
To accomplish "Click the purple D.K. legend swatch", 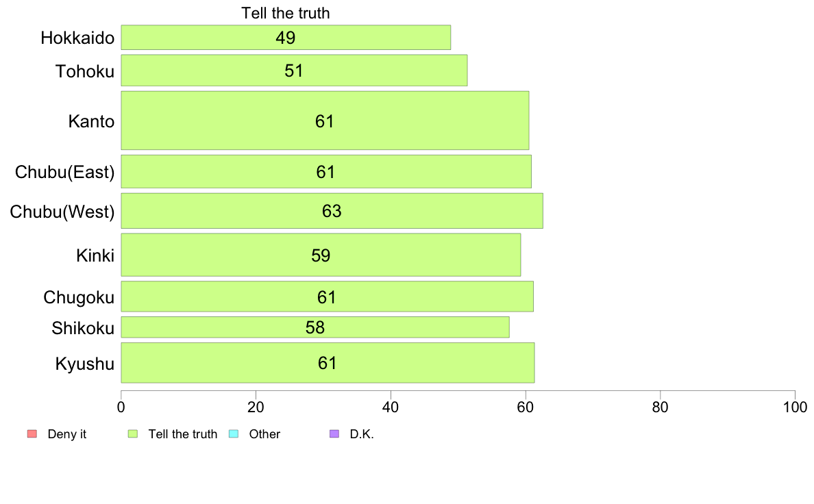I will (334, 434).
